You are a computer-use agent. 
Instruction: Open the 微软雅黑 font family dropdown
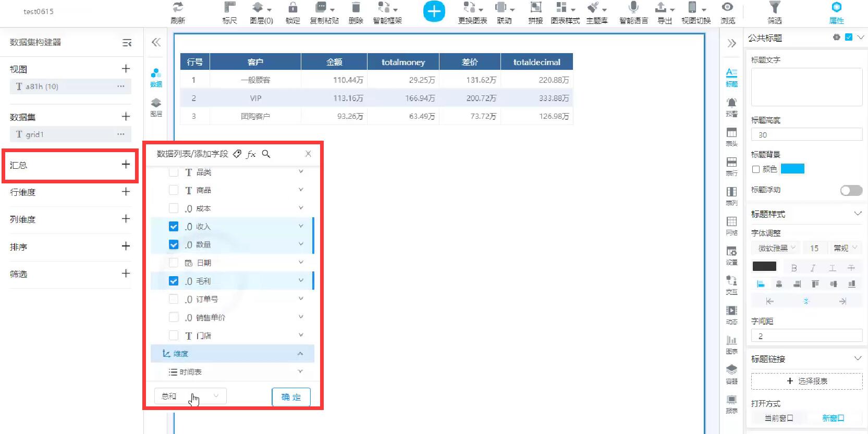pos(775,248)
